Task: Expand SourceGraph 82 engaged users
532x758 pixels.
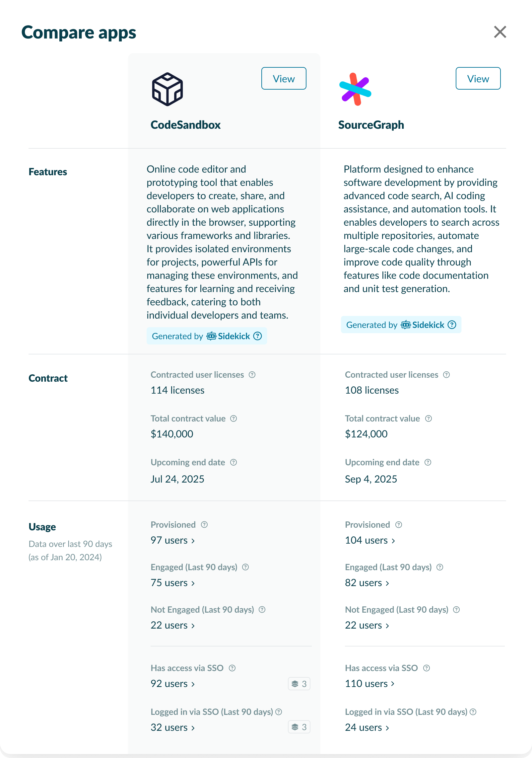Action: [367, 583]
